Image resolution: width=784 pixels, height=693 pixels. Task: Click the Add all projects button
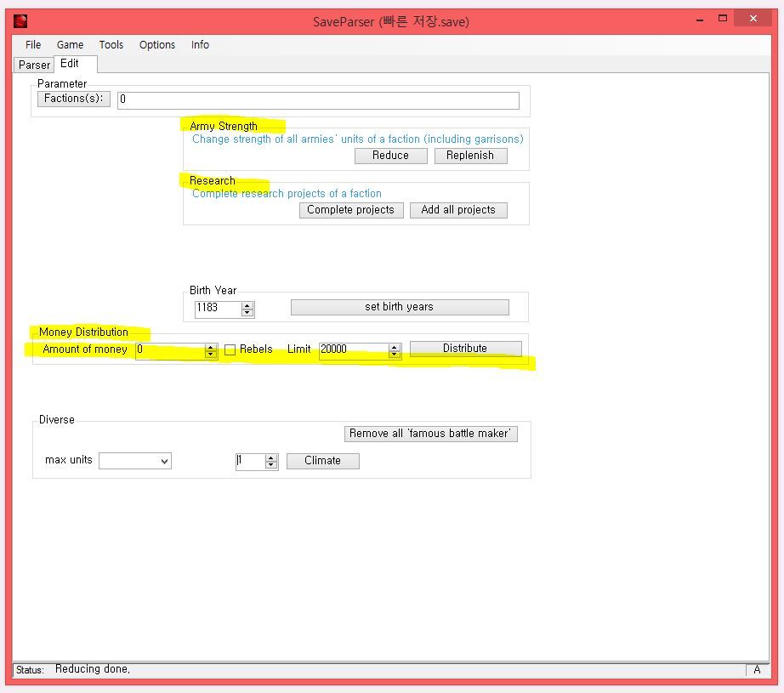(x=458, y=210)
